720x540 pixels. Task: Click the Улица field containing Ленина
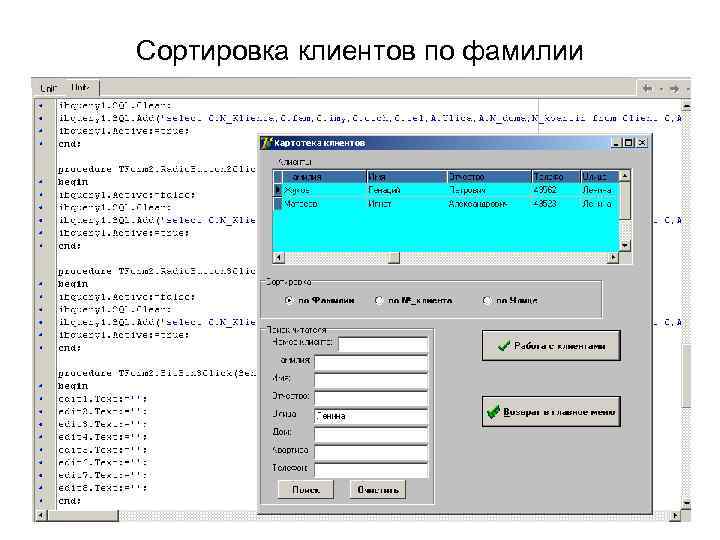[x=371, y=416]
